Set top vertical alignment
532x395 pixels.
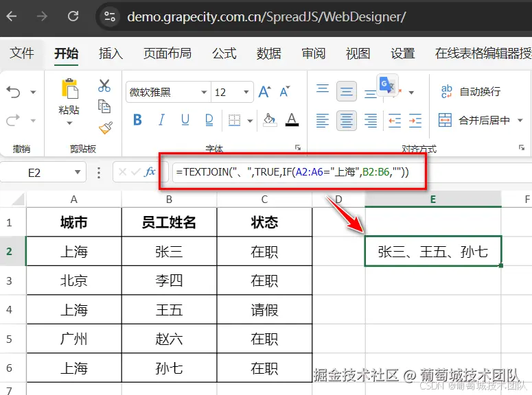coord(323,88)
